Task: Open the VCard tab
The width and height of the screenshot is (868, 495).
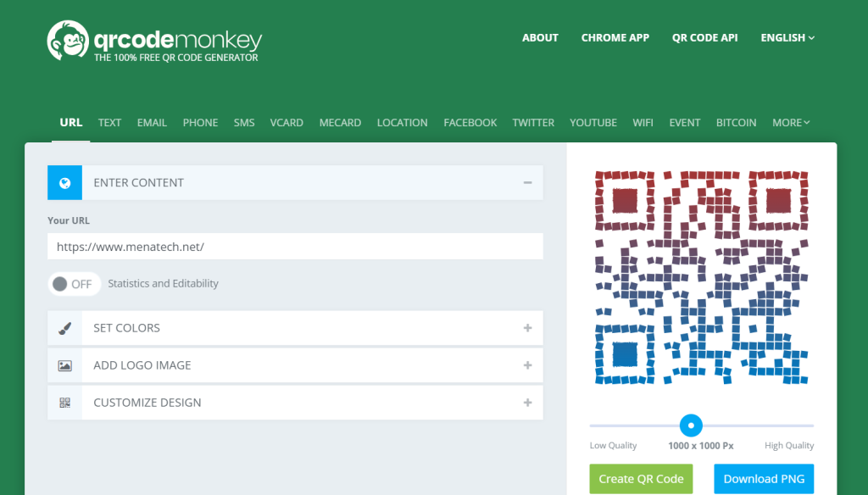Action: point(287,122)
